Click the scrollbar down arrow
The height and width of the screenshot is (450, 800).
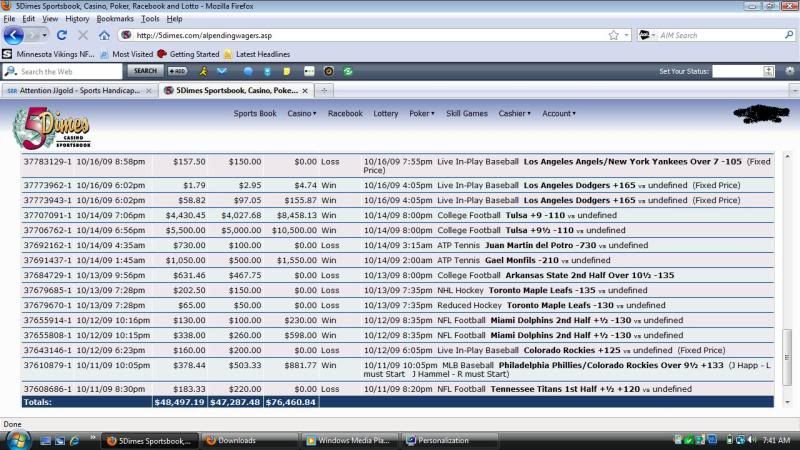(x=787, y=402)
